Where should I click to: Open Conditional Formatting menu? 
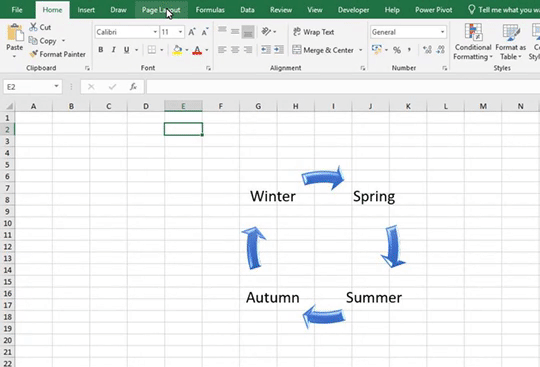pos(472,42)
